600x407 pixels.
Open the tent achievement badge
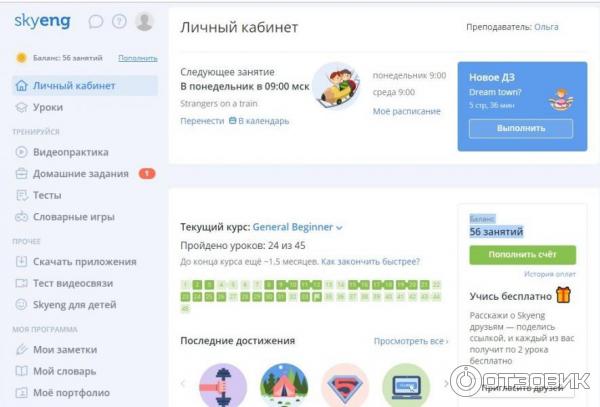click(284, 385)
